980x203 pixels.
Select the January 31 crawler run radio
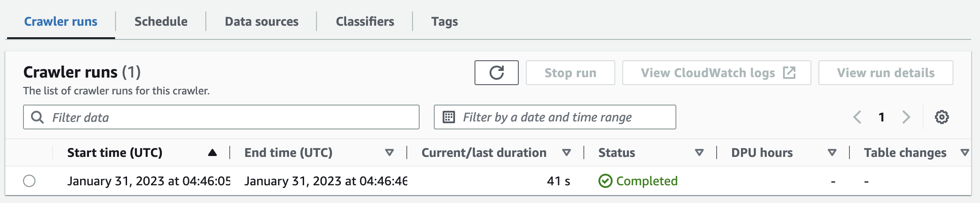pos(29,181)
